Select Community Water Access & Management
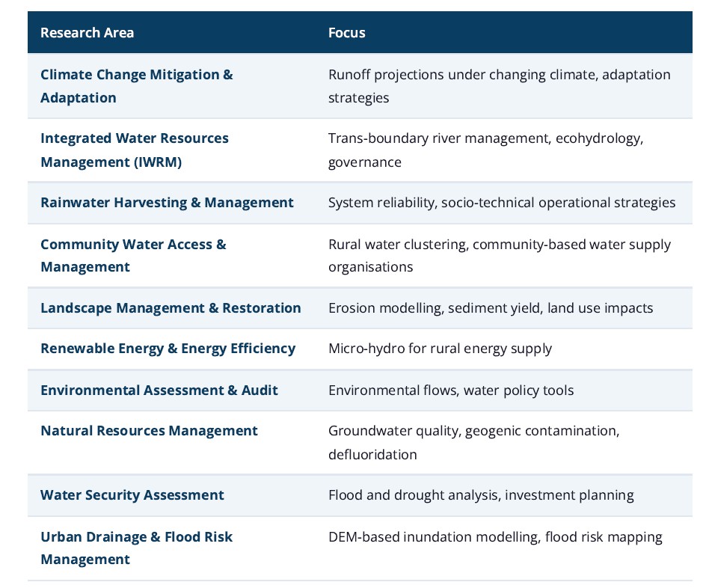Viewport: 712px width, 588px height. pos(132,255)
